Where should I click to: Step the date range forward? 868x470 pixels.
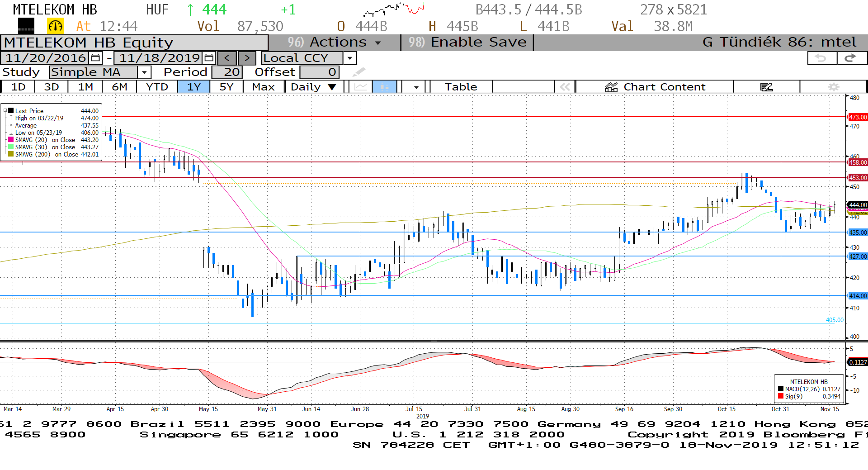click(247, 58)
